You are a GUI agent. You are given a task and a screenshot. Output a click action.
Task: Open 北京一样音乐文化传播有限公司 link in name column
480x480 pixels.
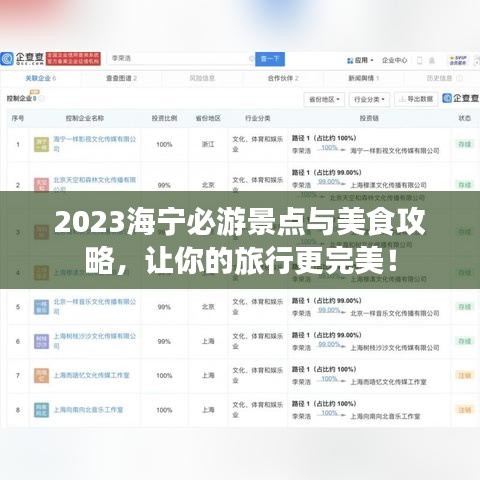pyautogui.click(x=95, y=307)
